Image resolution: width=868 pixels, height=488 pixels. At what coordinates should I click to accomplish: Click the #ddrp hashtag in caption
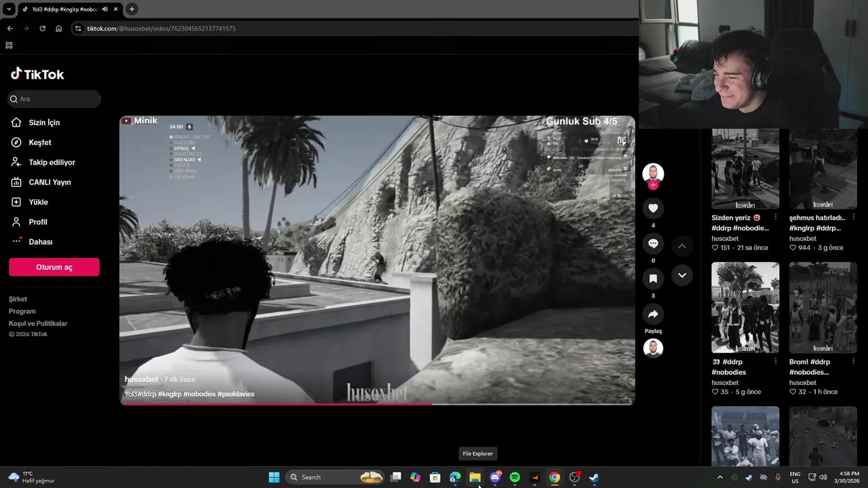click(146, 394)
